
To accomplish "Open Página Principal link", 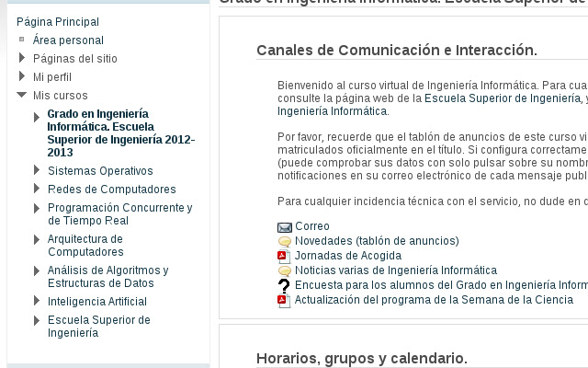I will pos(58,22).
